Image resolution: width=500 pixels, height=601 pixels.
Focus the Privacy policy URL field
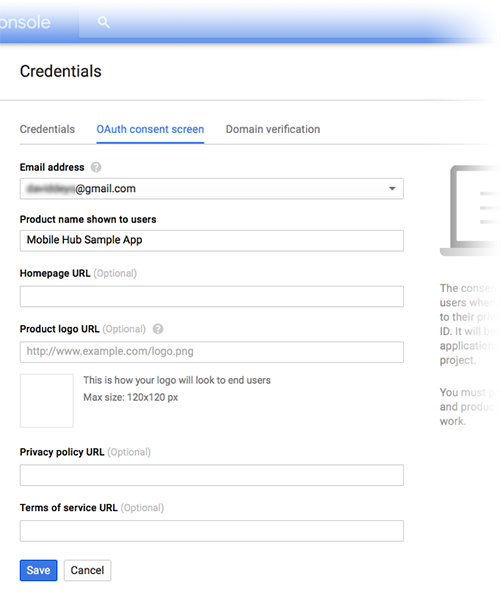coord(212,475)
